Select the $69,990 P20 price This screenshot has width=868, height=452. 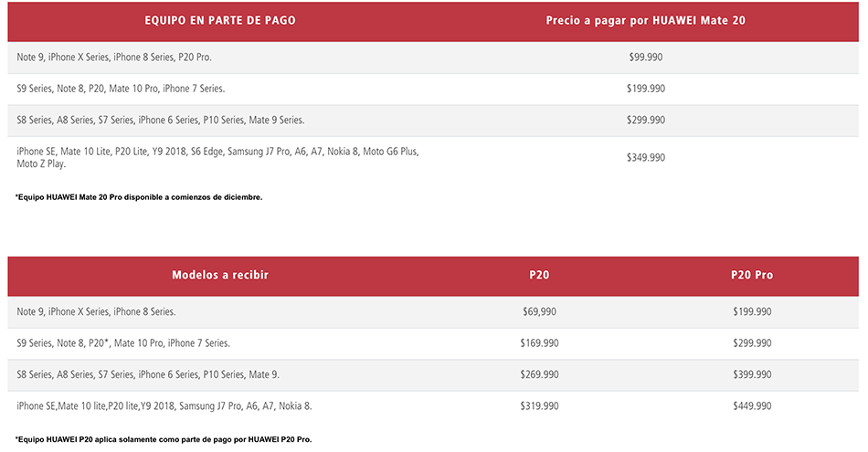pyautogui.click(x=539, y=312)
